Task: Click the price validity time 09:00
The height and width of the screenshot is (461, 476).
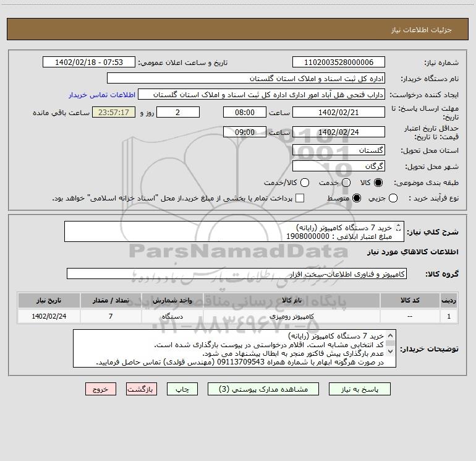Action: [245, 132]
